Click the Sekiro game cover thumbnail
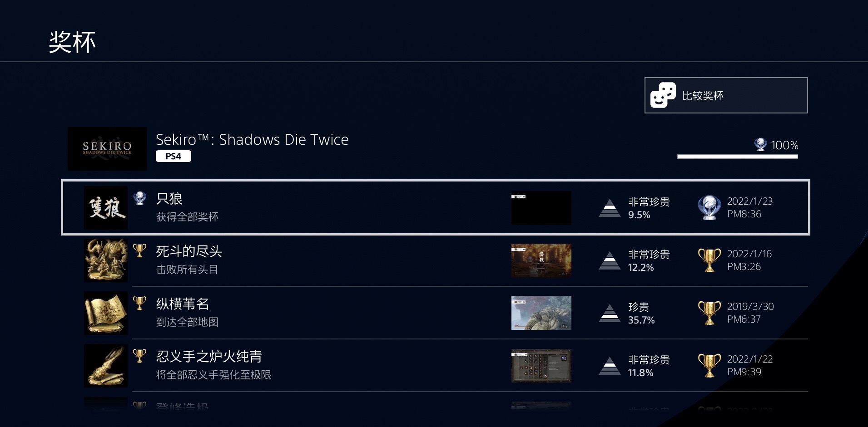This screenshot has height=427, width=868. coord(107,149)
